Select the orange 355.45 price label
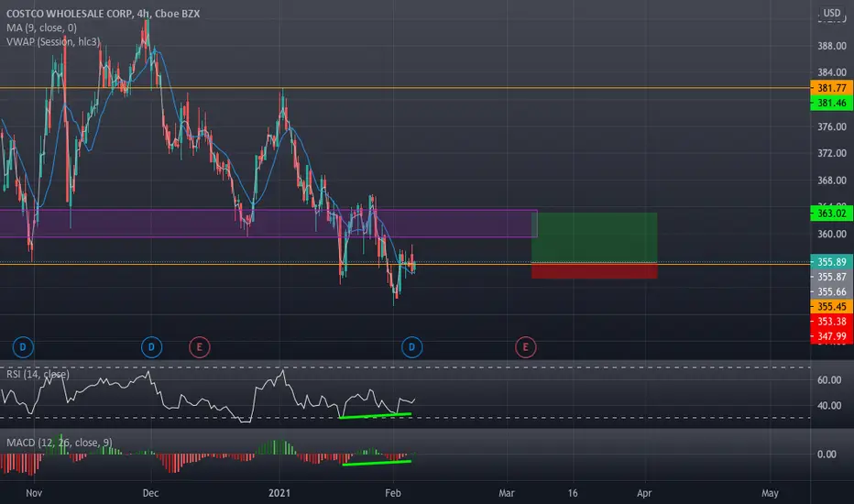Viewport: 854px width, 504px height. click(832, 306)
